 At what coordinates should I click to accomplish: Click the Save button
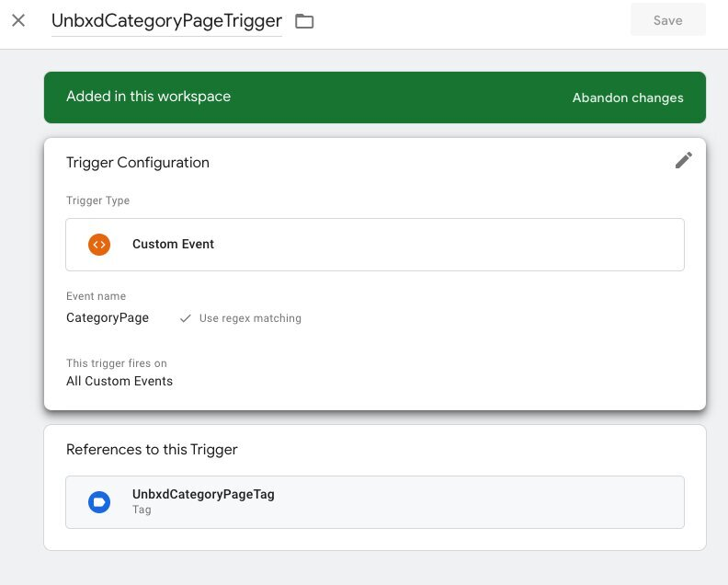pyautogui.click(x=667, y=20)
